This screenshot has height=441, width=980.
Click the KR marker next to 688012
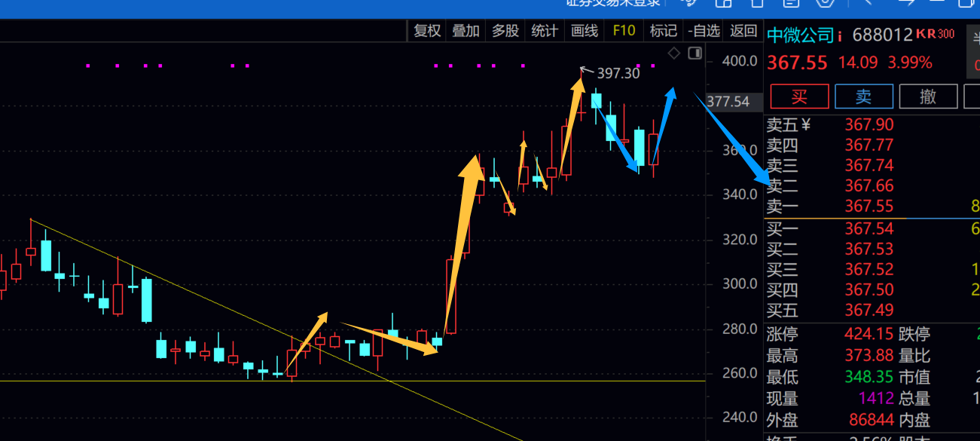point(927,34)
